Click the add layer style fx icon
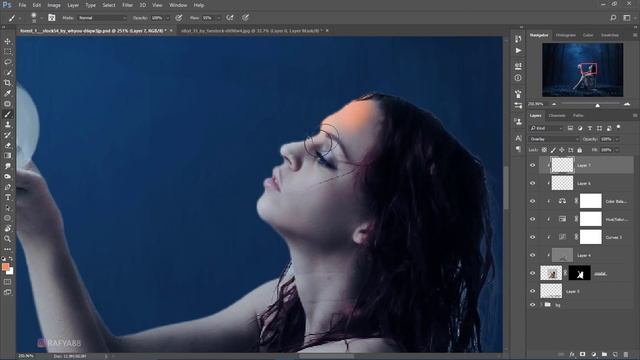The image size is (640, 360). pyautogui.click(x=572, y=354)
